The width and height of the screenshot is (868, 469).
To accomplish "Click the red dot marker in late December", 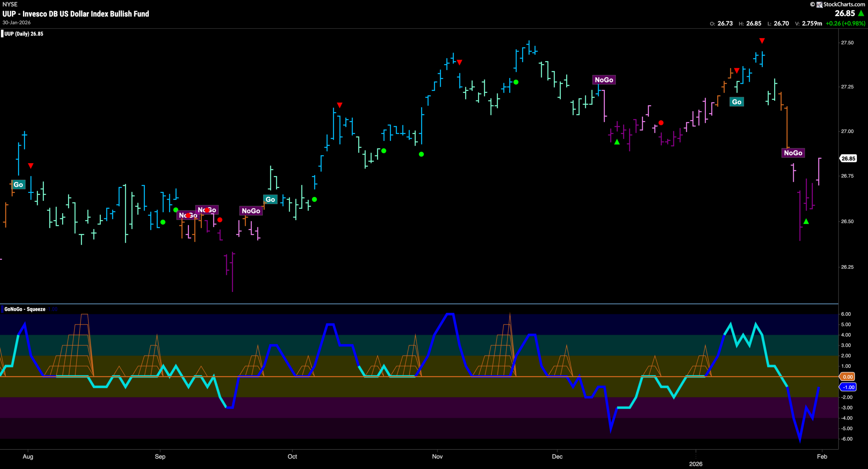I will pos(661,123).
